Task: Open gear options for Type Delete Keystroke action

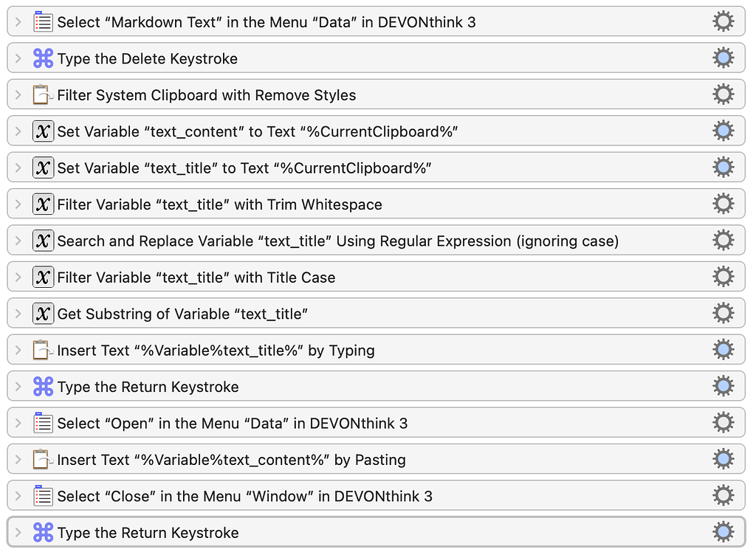Action: (x=723, y=58)
